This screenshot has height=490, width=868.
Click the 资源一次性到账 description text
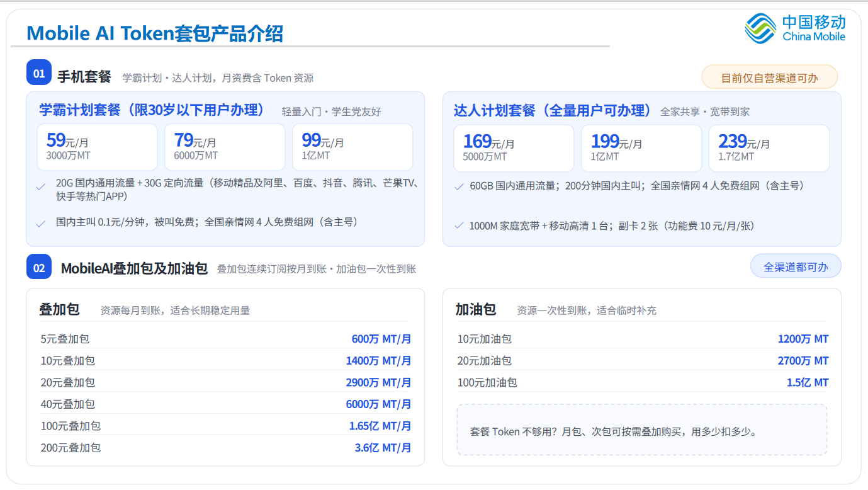tap(587, 311)
